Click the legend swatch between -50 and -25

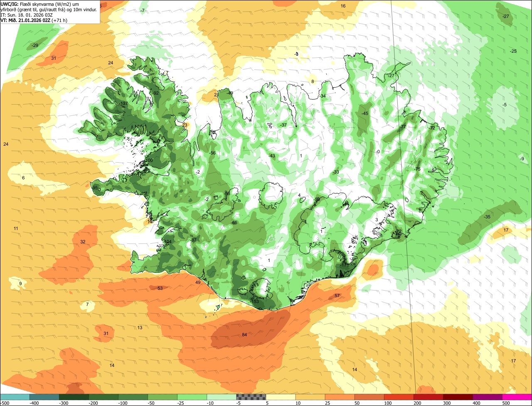coord(163,397)
